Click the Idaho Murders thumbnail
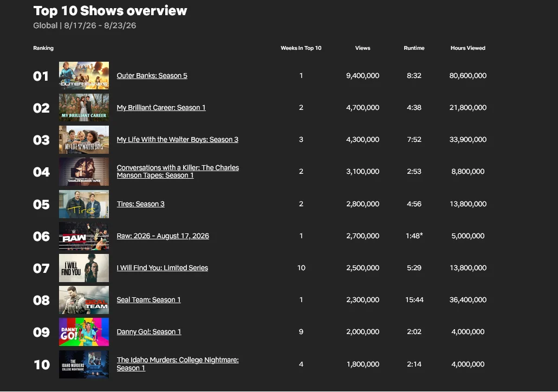The width and height of the screenshot is (558, 392). coord(84,364)
